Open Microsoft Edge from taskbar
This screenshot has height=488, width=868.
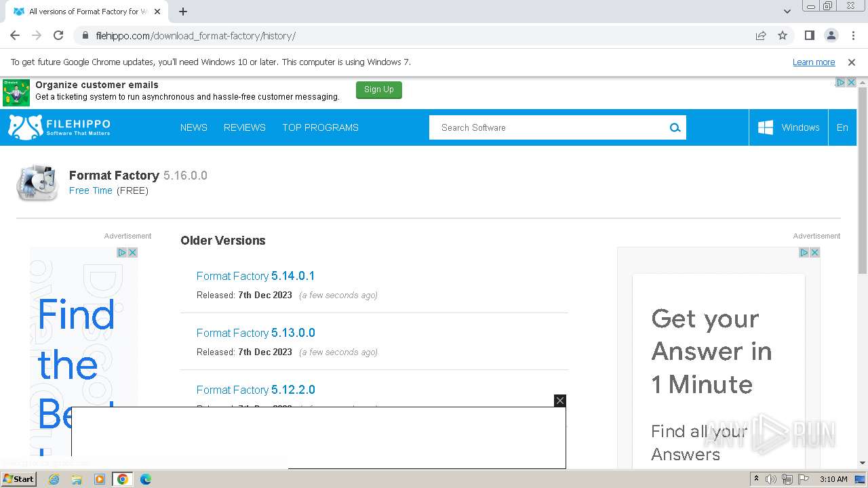pos(146,479)
